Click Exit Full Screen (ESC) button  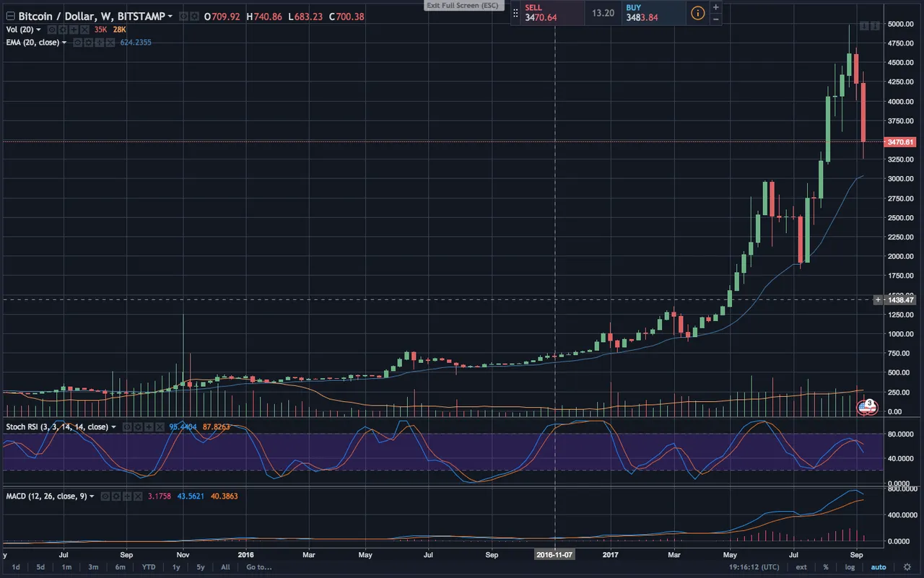462,5
